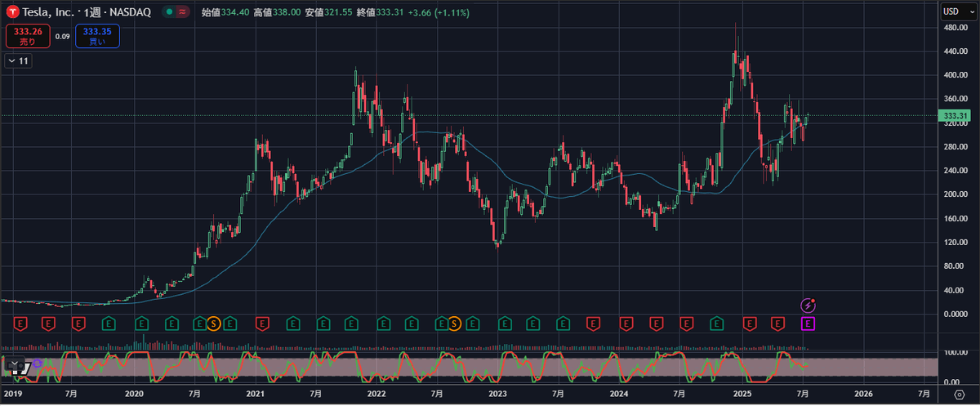Expand the collapsed 11 indicators legend
Image resolution: width=980 pixels, height=406 pixels.
16,60
